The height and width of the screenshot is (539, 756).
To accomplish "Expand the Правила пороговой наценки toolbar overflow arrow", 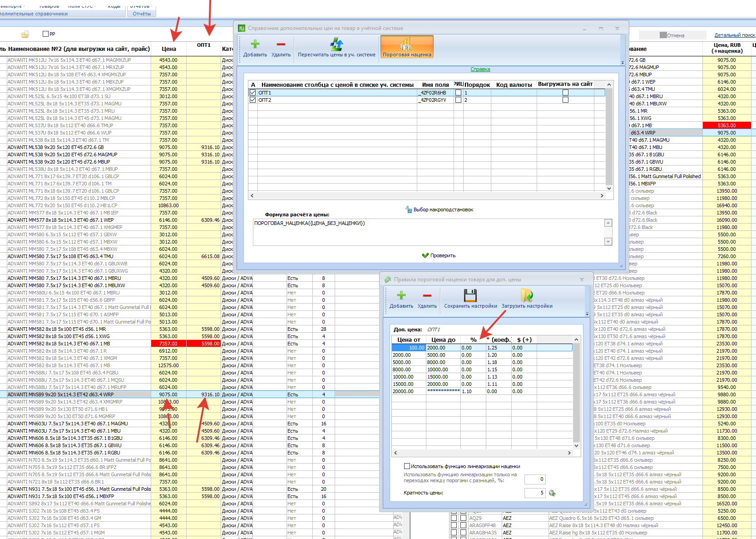I will (587, 314).
